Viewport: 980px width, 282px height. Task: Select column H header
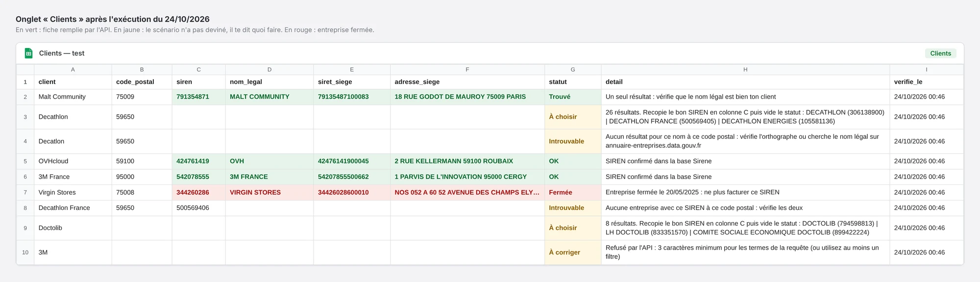click(x=745, y=70)
